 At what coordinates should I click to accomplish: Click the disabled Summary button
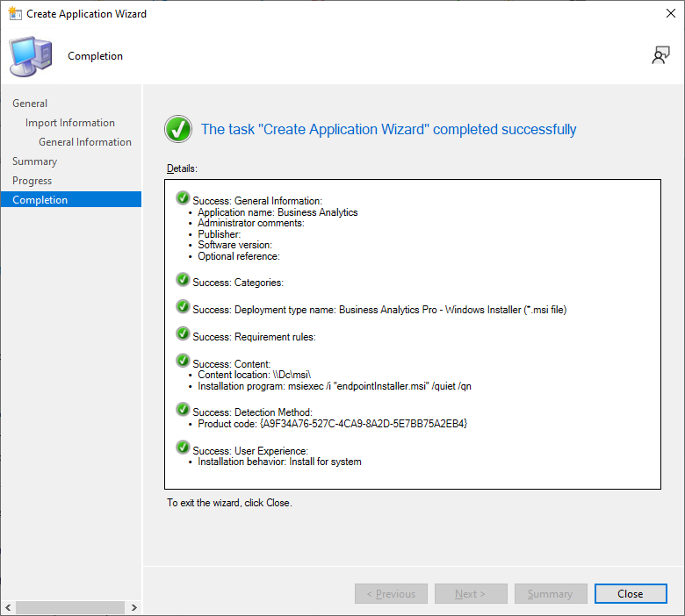[551, 594]
